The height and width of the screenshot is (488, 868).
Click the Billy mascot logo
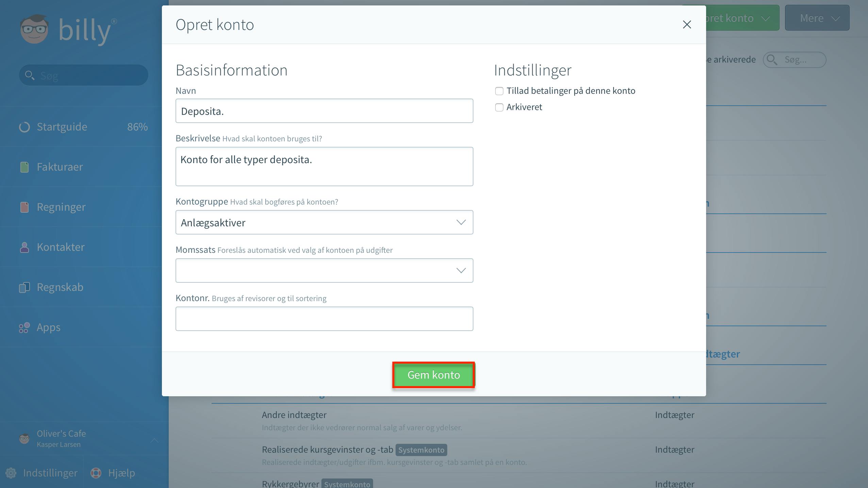coord(34,29)
